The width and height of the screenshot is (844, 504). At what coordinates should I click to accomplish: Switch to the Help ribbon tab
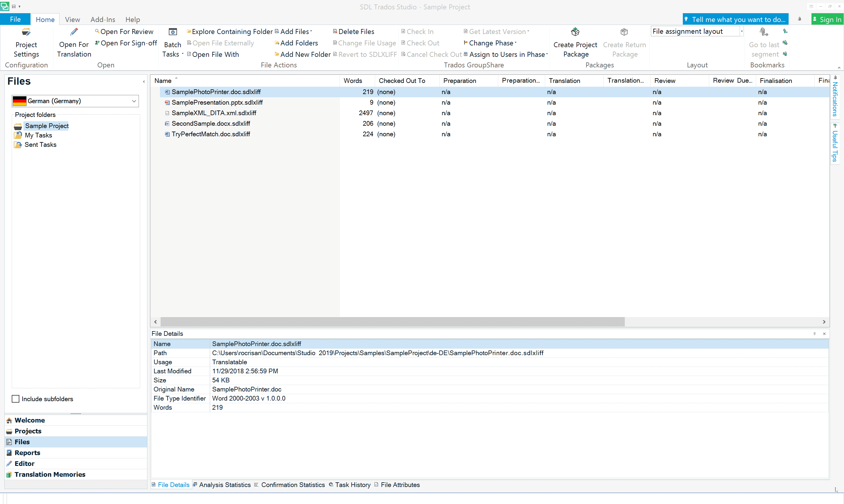[x=132, y=19]
